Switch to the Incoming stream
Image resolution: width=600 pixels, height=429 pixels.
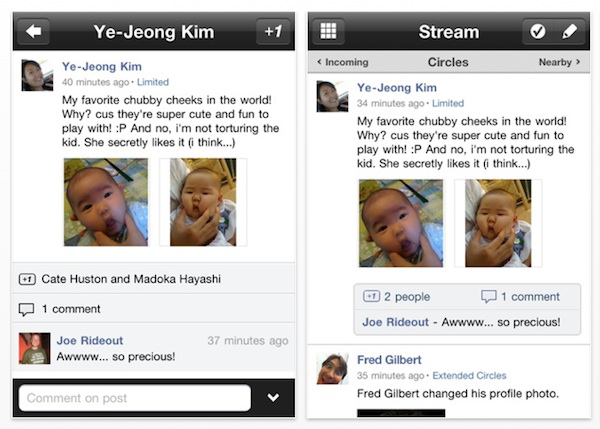[x=343, y=62]
